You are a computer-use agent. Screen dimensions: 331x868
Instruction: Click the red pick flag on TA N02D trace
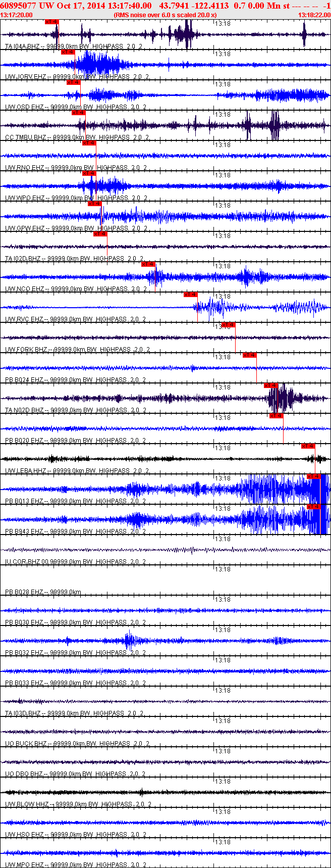270,385
